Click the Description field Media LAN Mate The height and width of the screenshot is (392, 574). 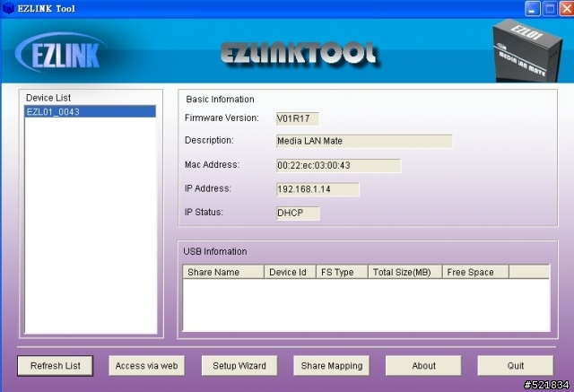click(364, 141)
